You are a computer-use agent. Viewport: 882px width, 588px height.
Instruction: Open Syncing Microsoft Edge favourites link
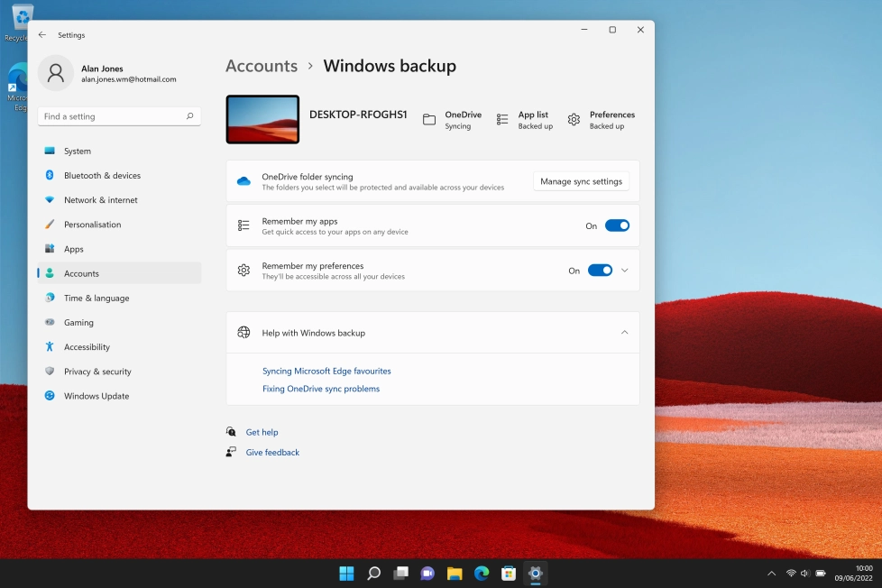(327, 371)
